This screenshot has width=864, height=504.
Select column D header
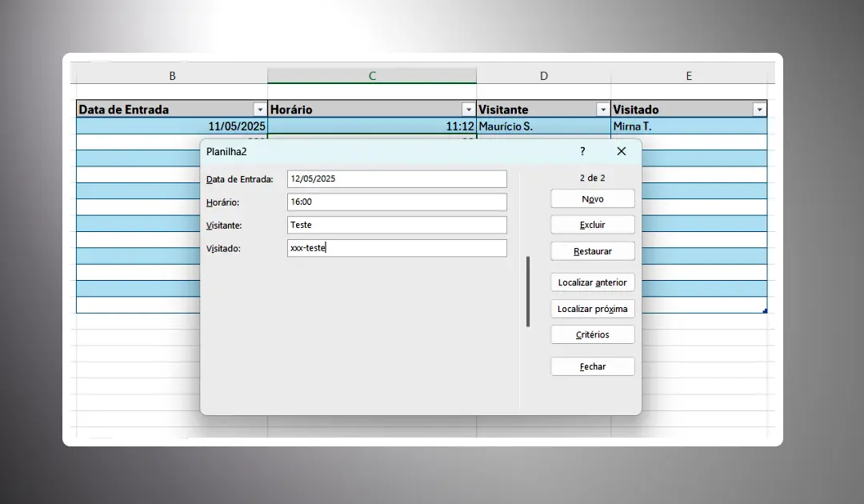544,76
